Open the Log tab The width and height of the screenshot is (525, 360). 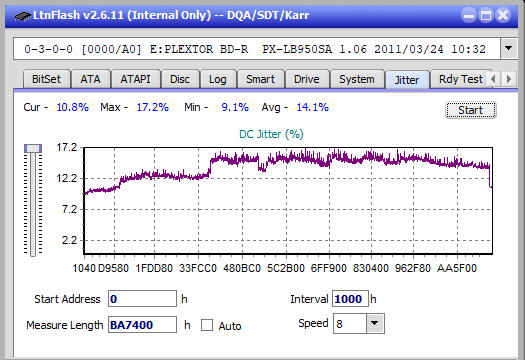tap(218, 79)
